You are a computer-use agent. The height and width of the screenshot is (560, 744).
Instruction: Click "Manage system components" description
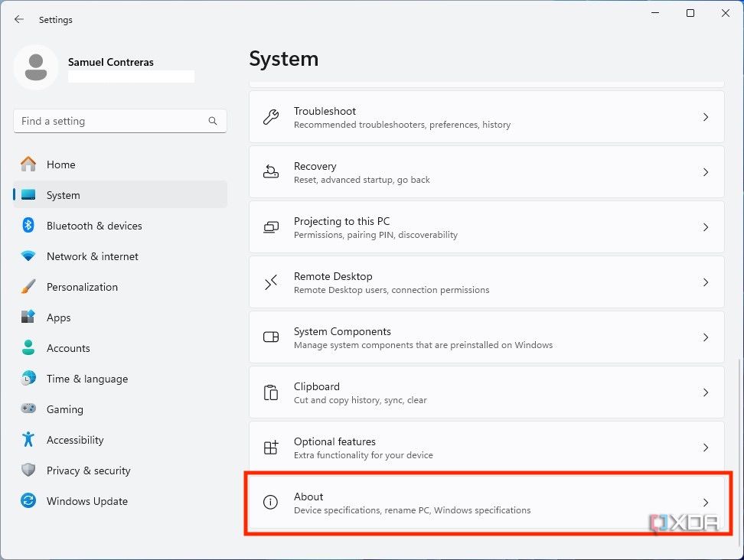point(423,345)
